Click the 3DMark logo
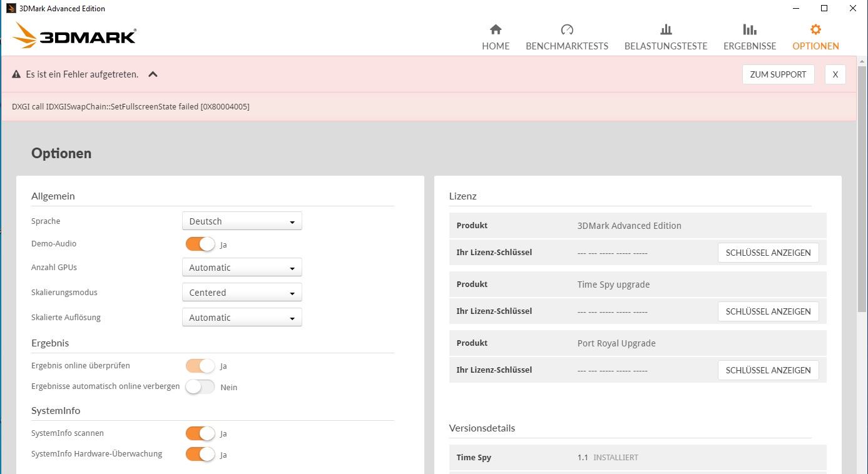 pyautogui.click(x=74, y=35)
